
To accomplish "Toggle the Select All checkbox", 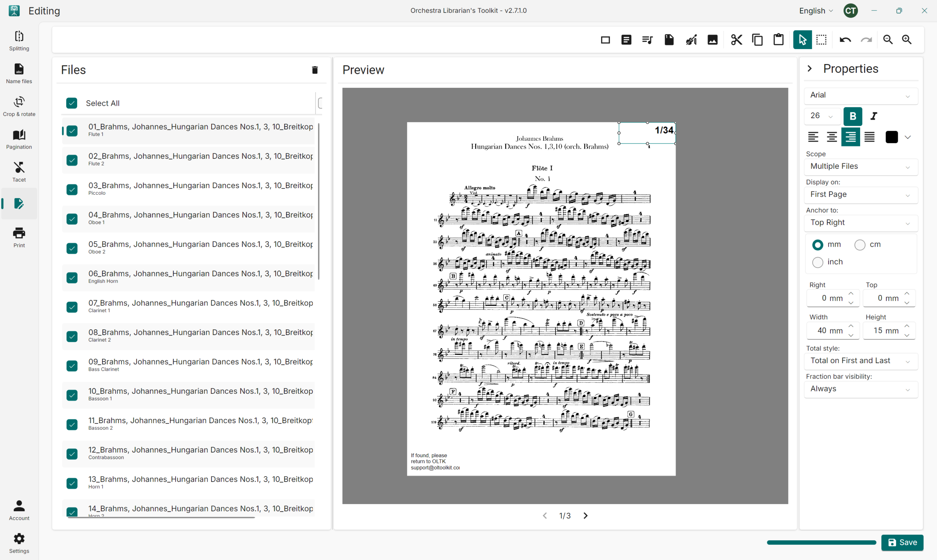I will 72,103.
